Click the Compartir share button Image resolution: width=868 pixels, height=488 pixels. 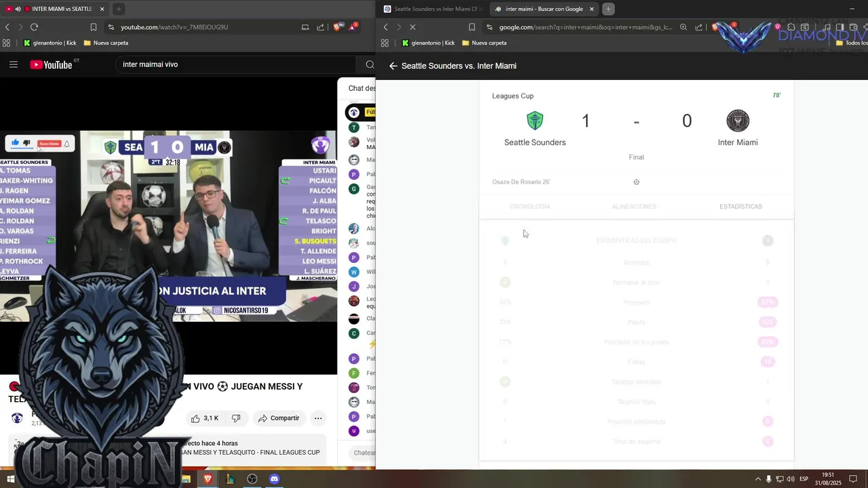click(x=278, y=418)
